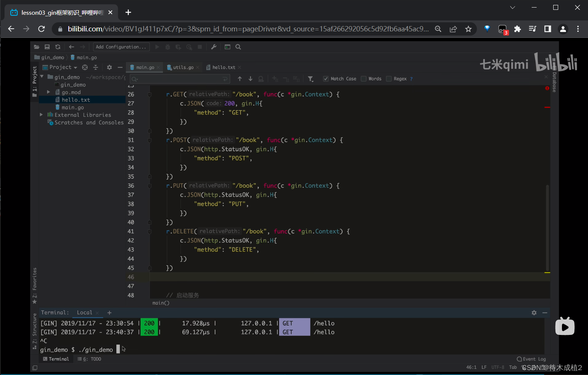Select the Local terminal tab
Screen dimensions: 588x375
84,313
